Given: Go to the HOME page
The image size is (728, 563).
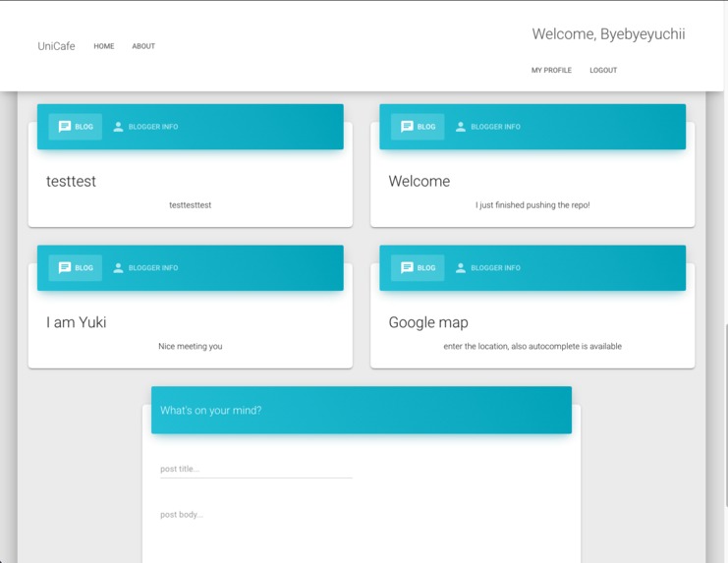Looking at the screenshot, I should [x=104, y=46].
